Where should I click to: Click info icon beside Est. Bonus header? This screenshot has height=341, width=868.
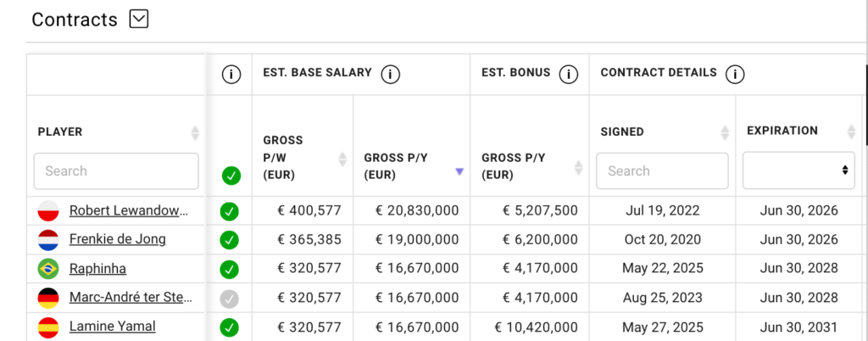pos(567,74)
